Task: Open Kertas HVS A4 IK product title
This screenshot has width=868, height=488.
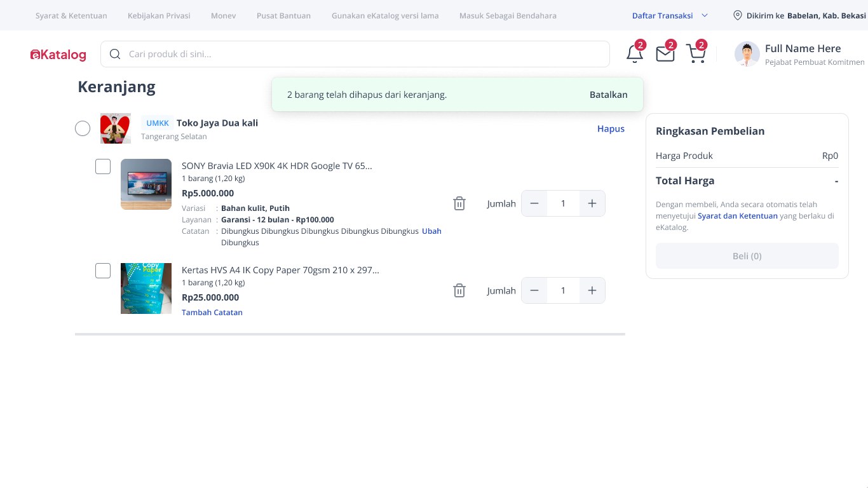Action: (x=280, y=270)
